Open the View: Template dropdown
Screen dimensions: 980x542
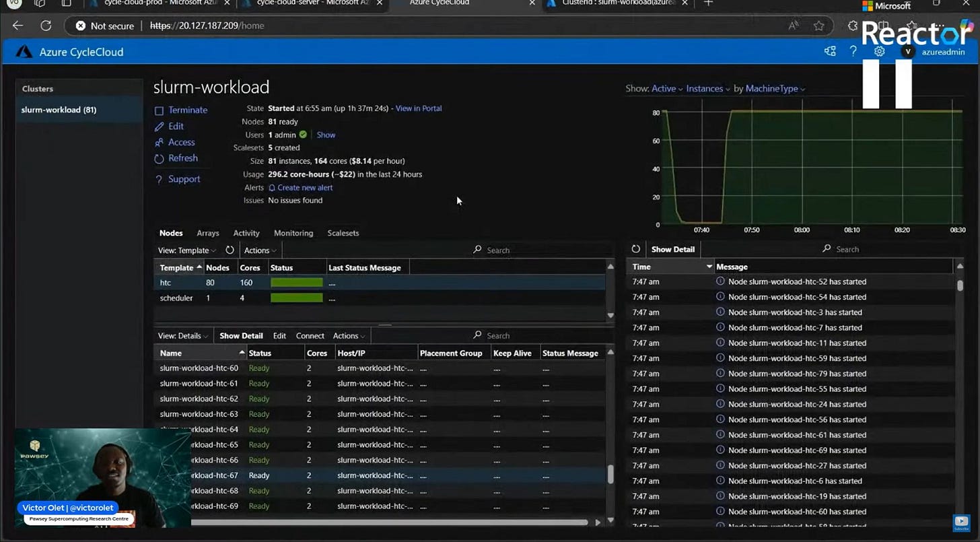[186, 250]
